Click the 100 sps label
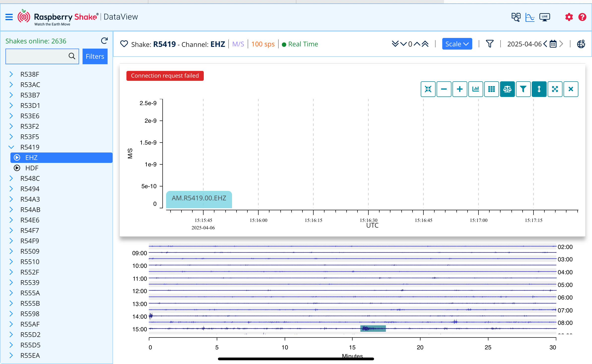The height and width of the screenshot is (364, 592). (x=263, y=44)
